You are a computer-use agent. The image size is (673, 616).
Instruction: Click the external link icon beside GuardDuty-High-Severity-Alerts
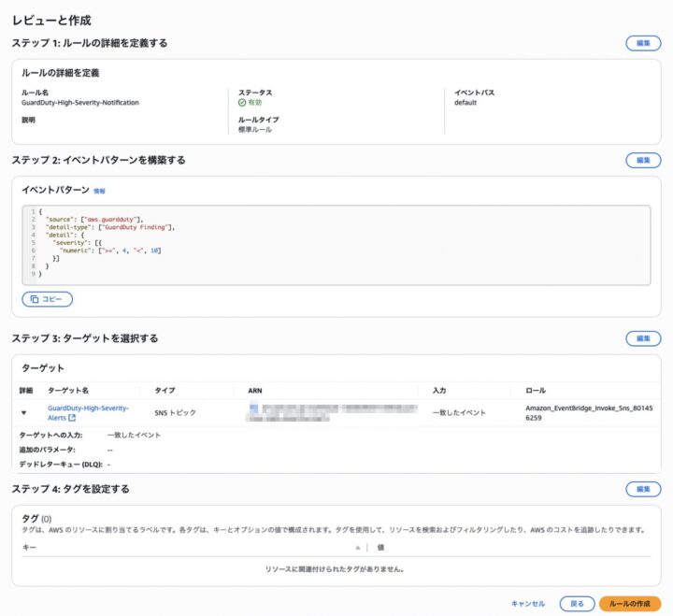[x=72, y=418]
